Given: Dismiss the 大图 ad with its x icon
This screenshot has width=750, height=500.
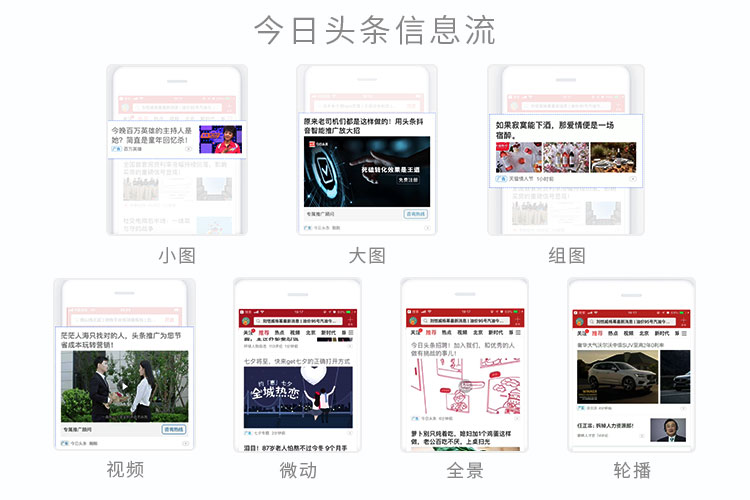Looking at the screenshot, I should [x=427, y=228].
